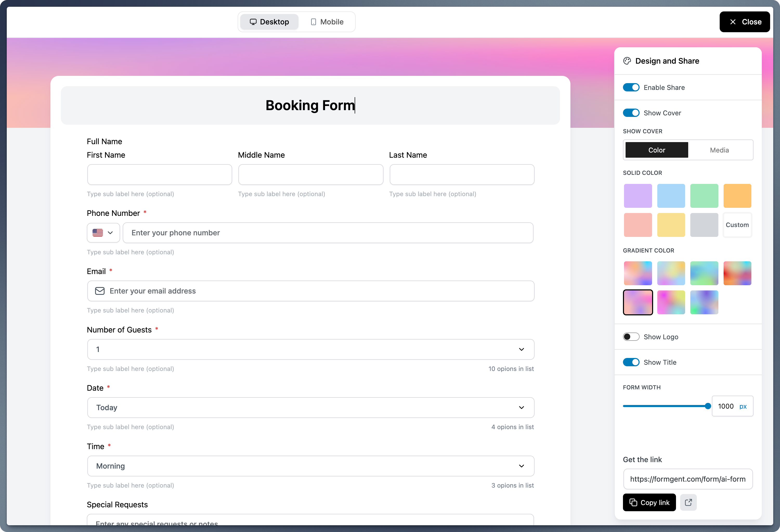Viewport: 780px width, 532px height.
Task: Pick the gray solid color swatch
Action: click(x=704, y=225)
